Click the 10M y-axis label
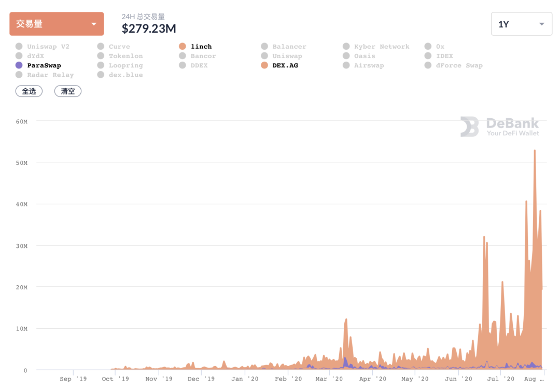Viewport: 560px width, 392px height. tap(21, 329)
